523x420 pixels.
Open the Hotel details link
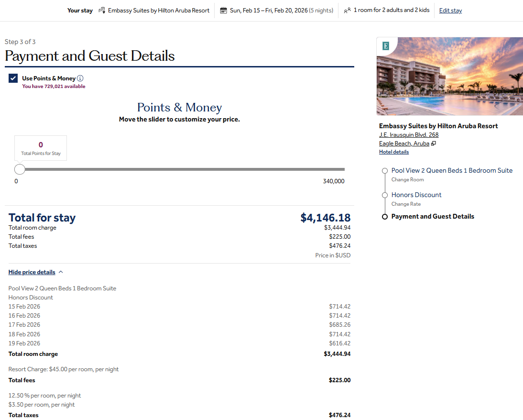(x=394, y=152)
